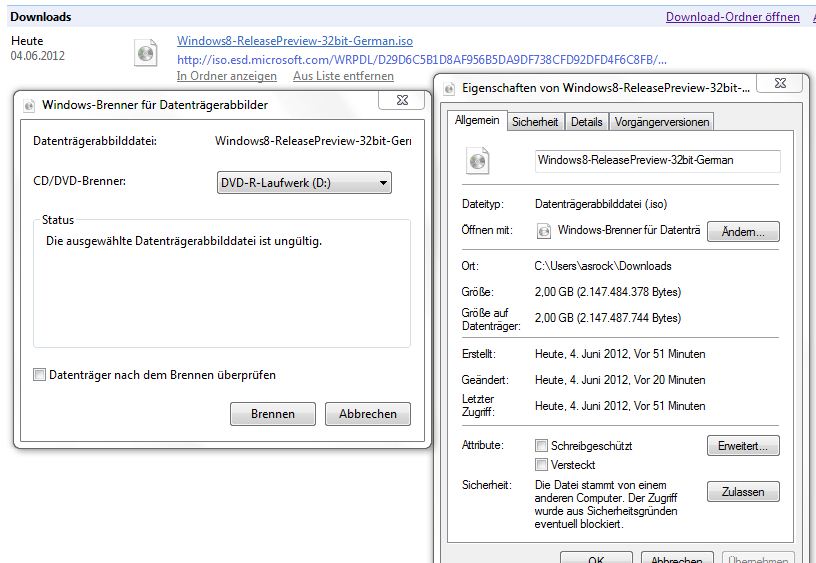The height and width of the screenshot is (563, 816).
Task: Click the Ändern... button
Action: pyautogui.click(x=743, y=232)
